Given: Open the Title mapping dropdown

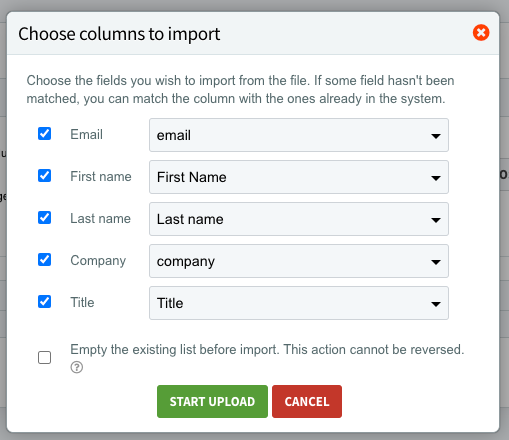Looking at the screenshot, I should point(299,303).
